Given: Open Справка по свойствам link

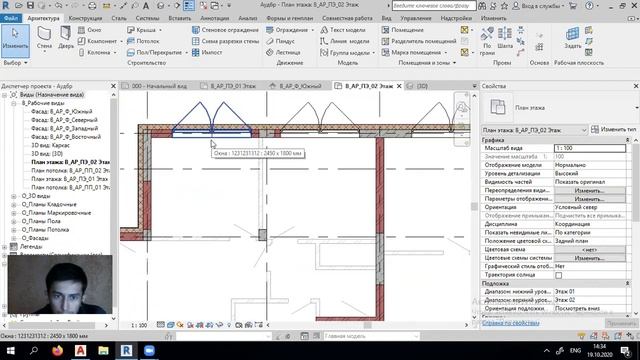Looking at the screenshot, I should click(510, 323).
